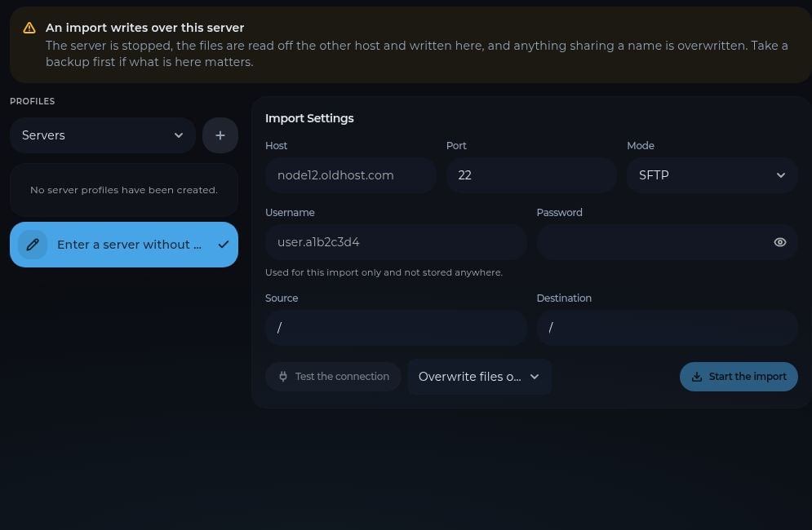The width and height of the screenshot is (812, 530).
Task: Click the 'Port' field label
Action: (x=456, y=145)
